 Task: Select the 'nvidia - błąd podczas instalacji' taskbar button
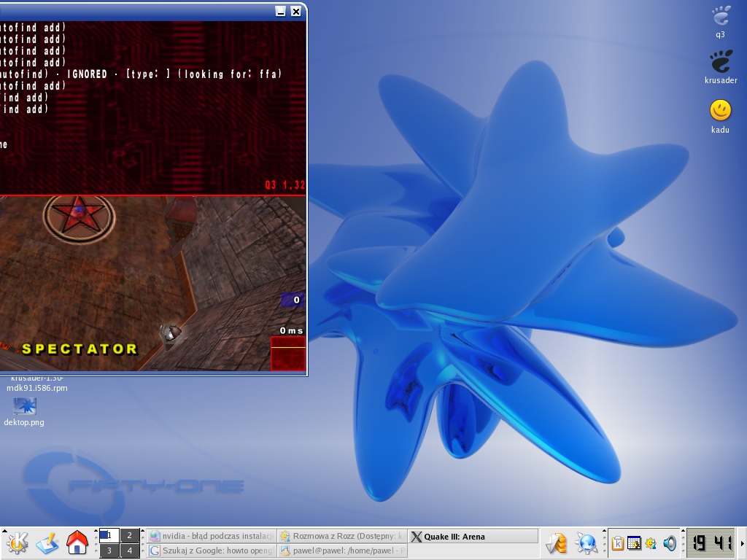click(212, 537)
